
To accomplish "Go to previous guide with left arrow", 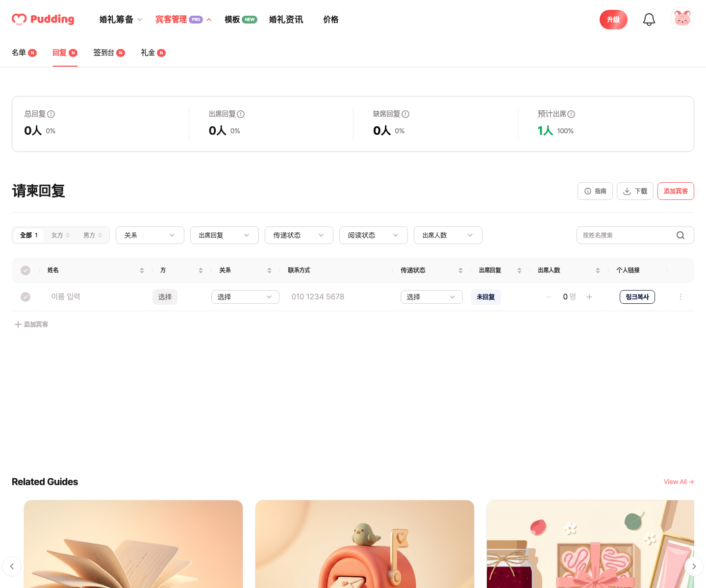I will (12, 566).
